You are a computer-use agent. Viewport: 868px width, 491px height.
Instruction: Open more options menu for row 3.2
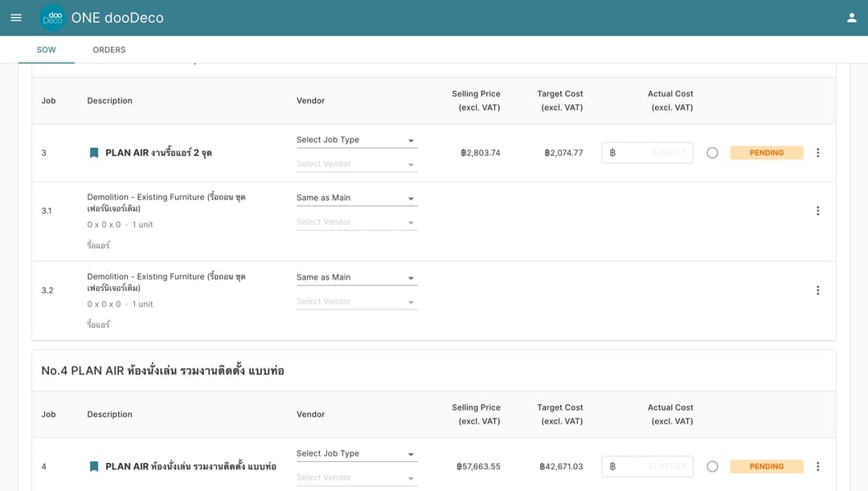tap(817, 290)
